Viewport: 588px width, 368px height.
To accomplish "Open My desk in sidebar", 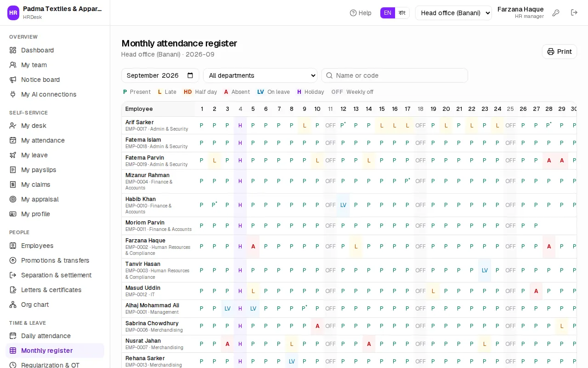I will (55, 126).
